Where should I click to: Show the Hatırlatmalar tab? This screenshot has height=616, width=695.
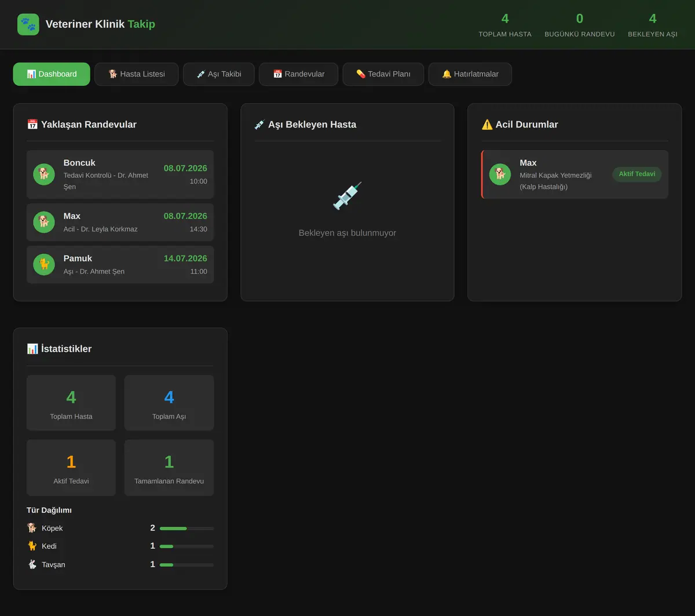(x=470, y=74)
